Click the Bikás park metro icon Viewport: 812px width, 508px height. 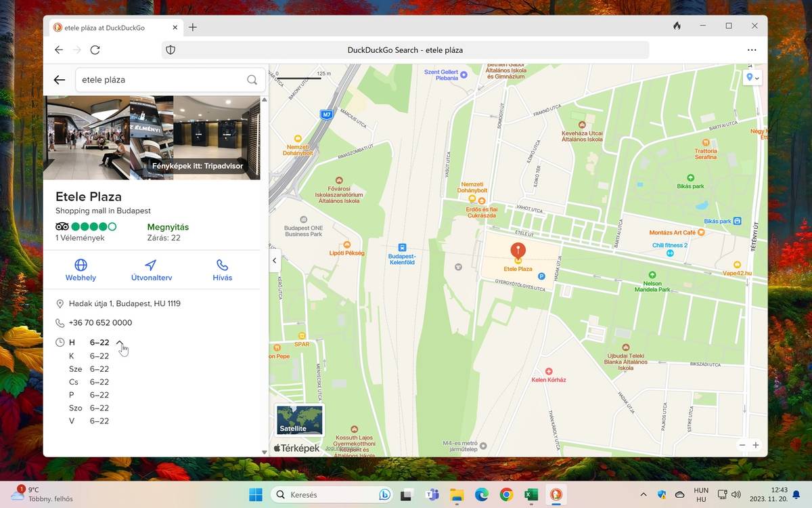pos(737,221)
